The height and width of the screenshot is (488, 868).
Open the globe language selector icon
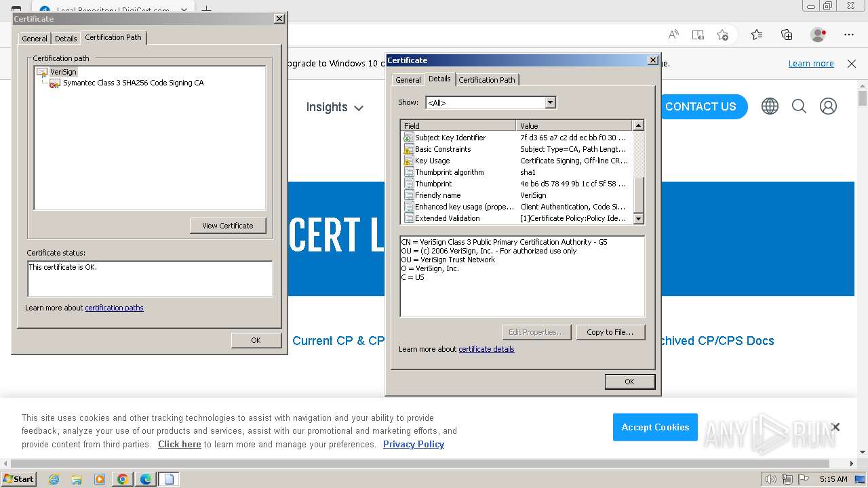(x=770, y=106)
